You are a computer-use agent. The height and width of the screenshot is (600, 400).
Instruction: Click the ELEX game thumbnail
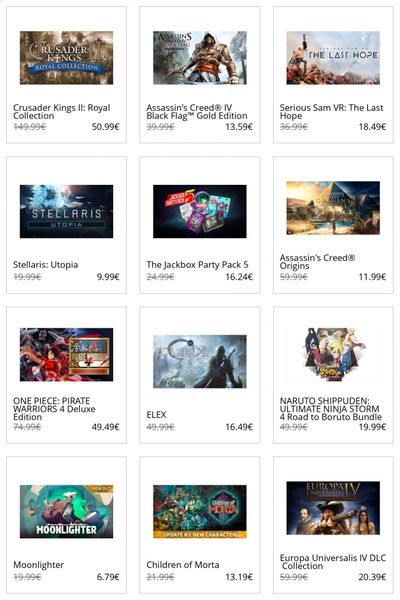click(x=200, y=361)
